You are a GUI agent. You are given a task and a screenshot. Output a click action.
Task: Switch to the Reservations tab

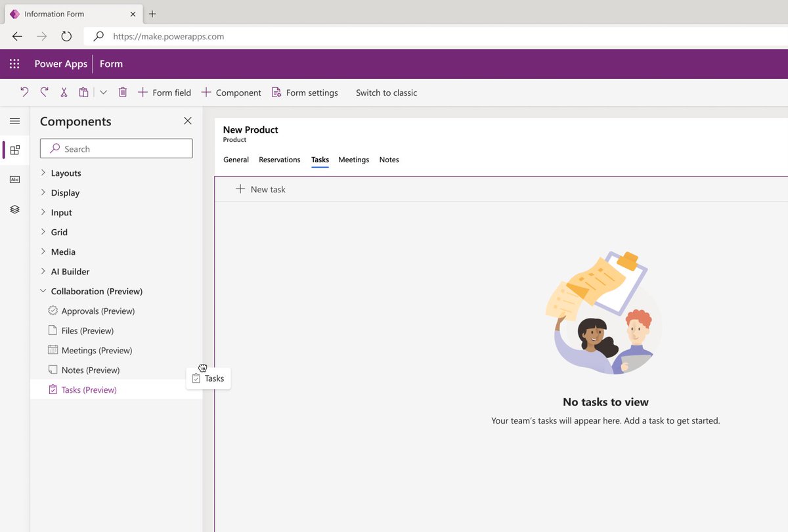(x=279, y=160)
